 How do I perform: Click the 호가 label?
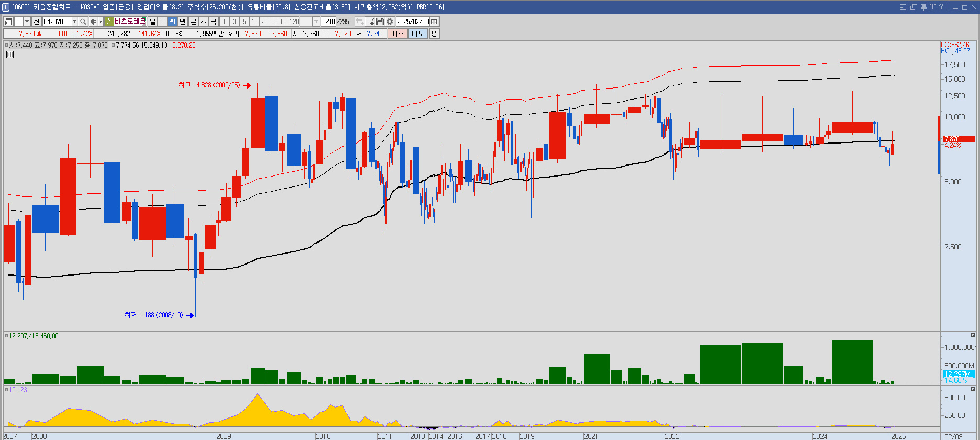tap(233, 34)
